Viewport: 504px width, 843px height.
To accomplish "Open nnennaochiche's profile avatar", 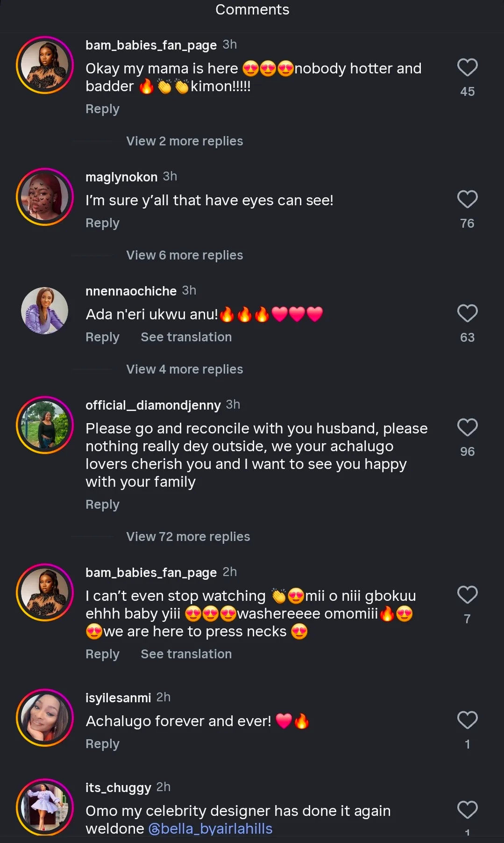I will tap(45, 311).
